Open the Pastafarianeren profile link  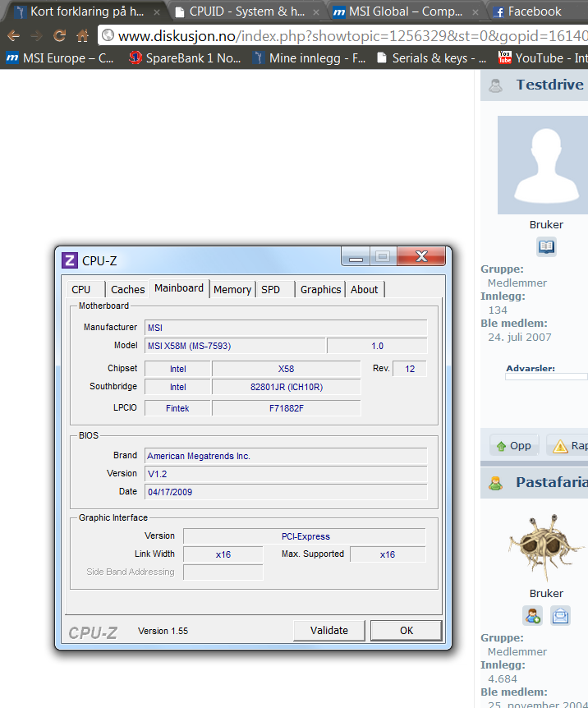(552, 482)
